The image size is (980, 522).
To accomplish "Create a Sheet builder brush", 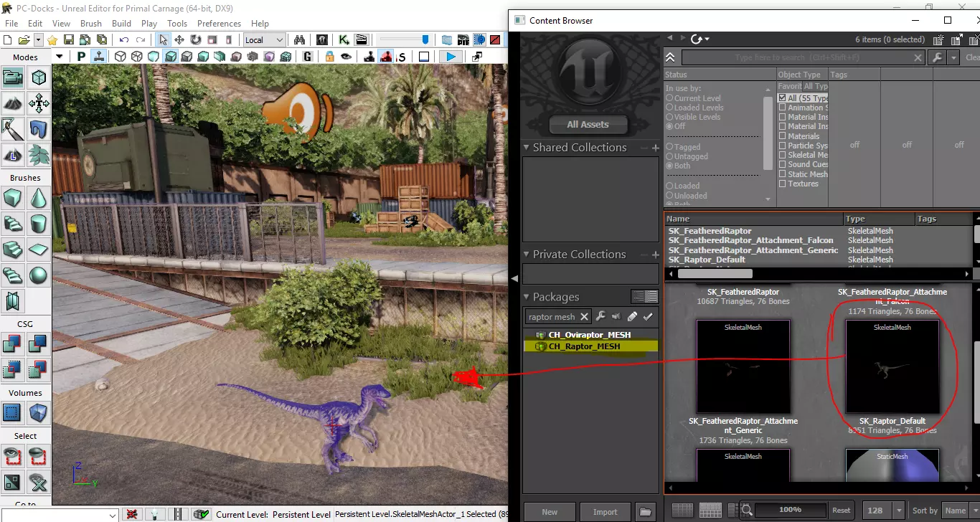I will (39, 250).
